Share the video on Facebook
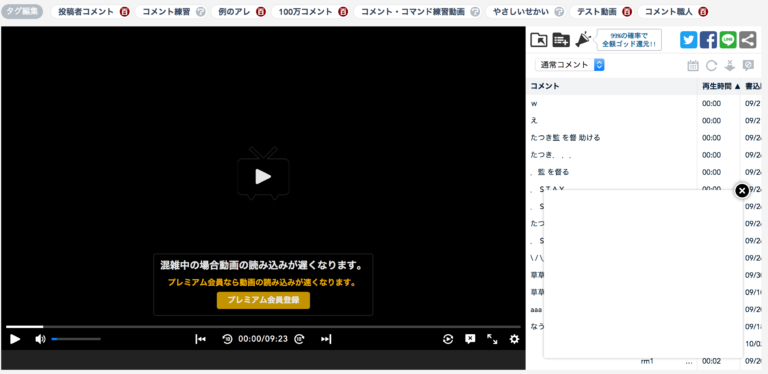 (708, 40)
